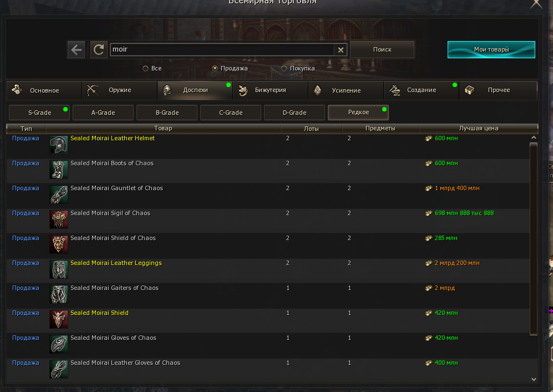Select the Все radio button
Image resolution: width=553 pixels, height=392 pixels.
pos(145,69)
